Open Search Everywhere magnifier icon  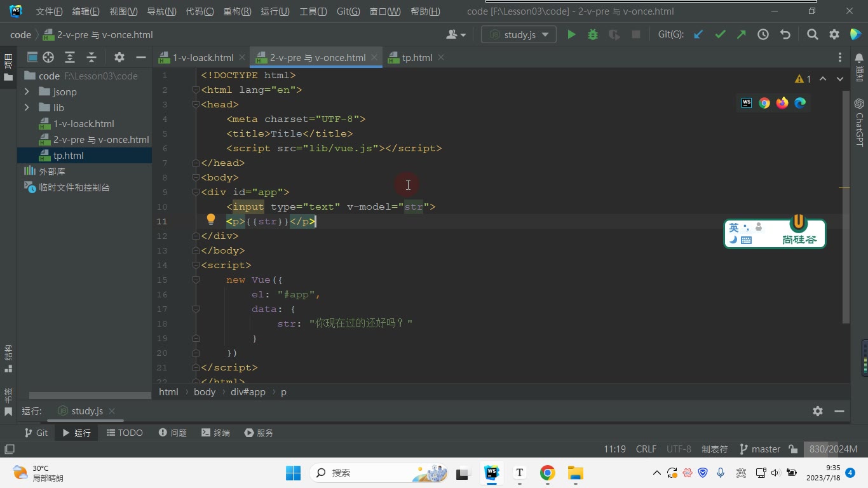pyautogui.click(x=812, y=35)
